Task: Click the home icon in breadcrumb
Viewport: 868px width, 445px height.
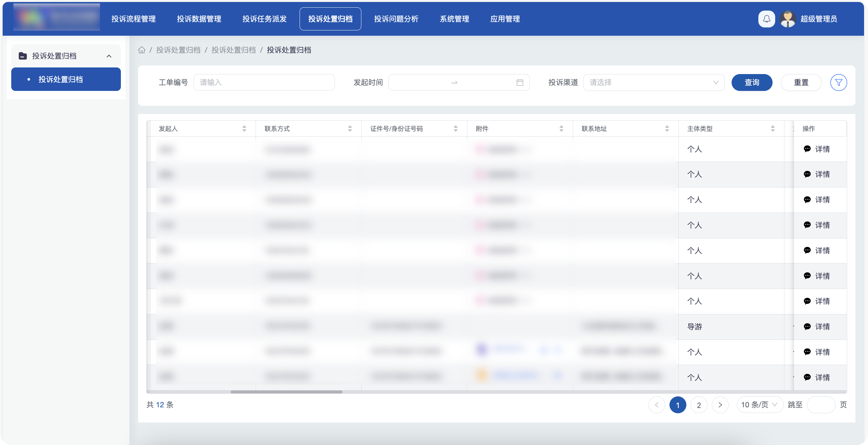Action: [141, 50]
